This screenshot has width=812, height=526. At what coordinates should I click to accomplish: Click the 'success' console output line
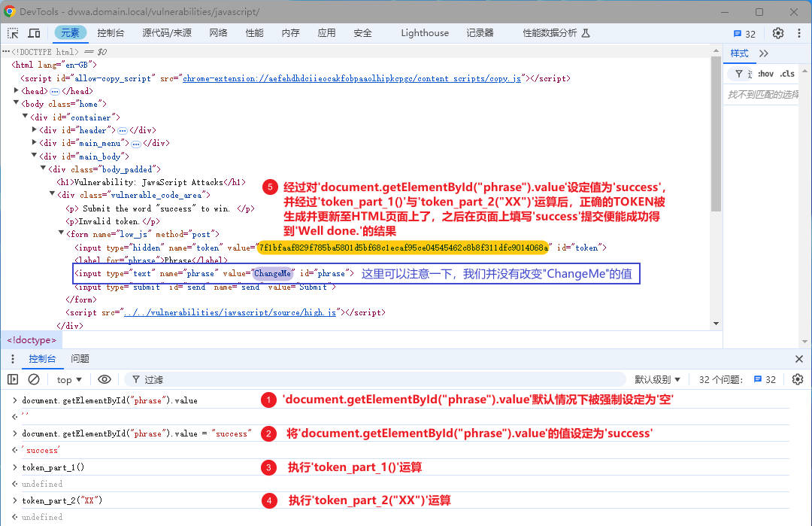pos(41,450)
